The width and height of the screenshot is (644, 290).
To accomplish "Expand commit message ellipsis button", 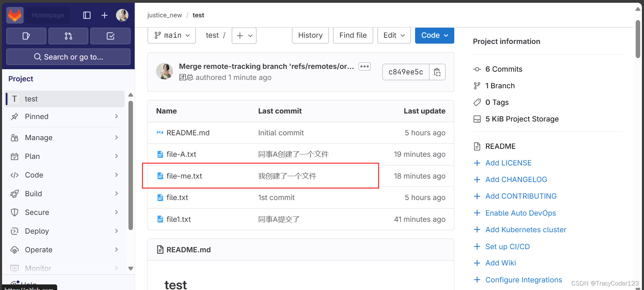I will tap(365, 66).
